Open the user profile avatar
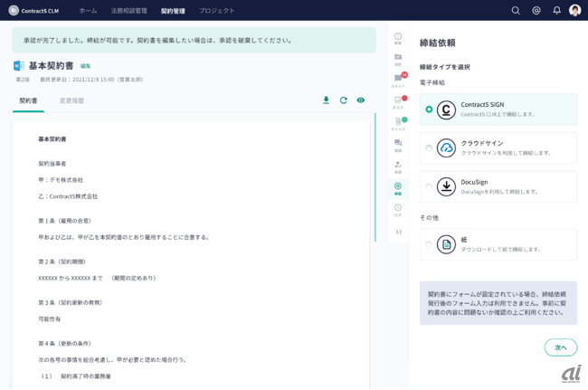This screenshot has height=390, width=588. 574,10
